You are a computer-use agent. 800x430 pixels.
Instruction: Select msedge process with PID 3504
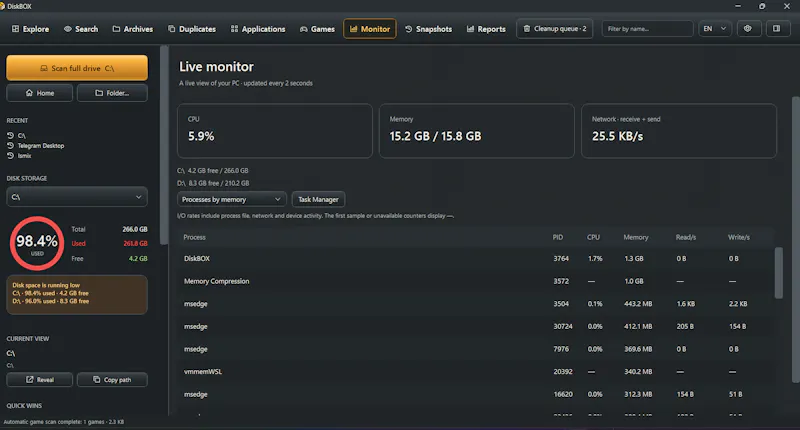pos(476,303)
